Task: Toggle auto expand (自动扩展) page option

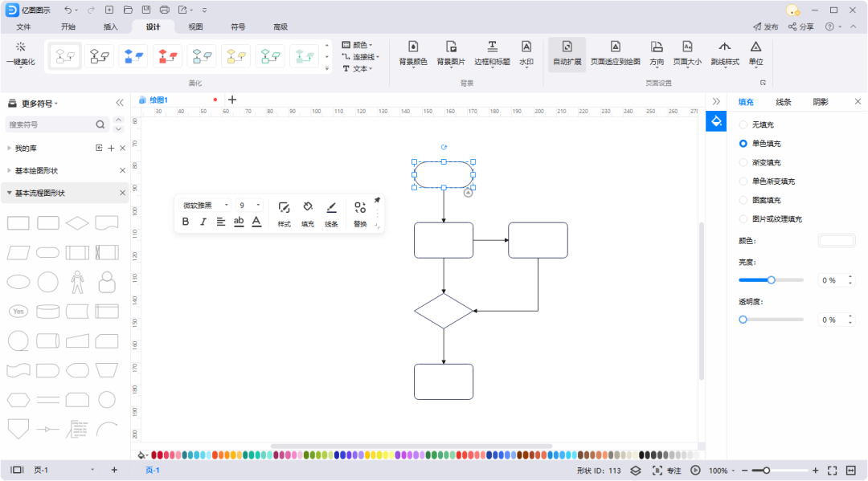Action: pos(567,54)
